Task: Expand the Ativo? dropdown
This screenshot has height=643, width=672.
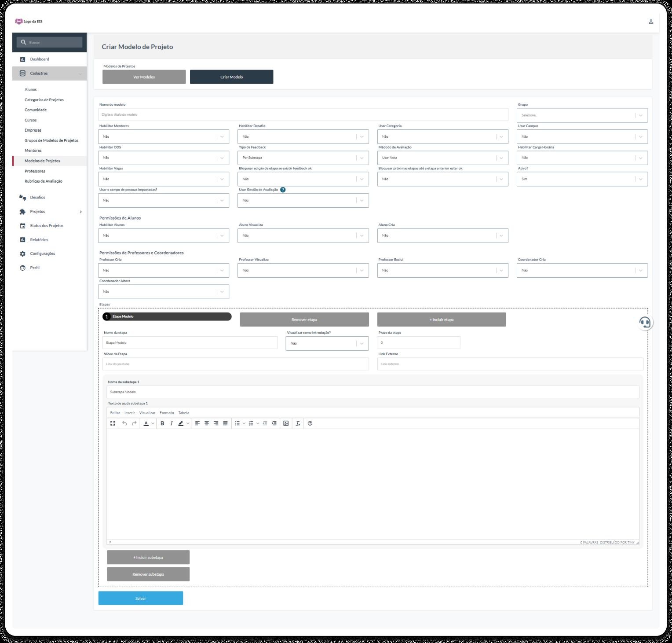Action: [x=582, y=179]
